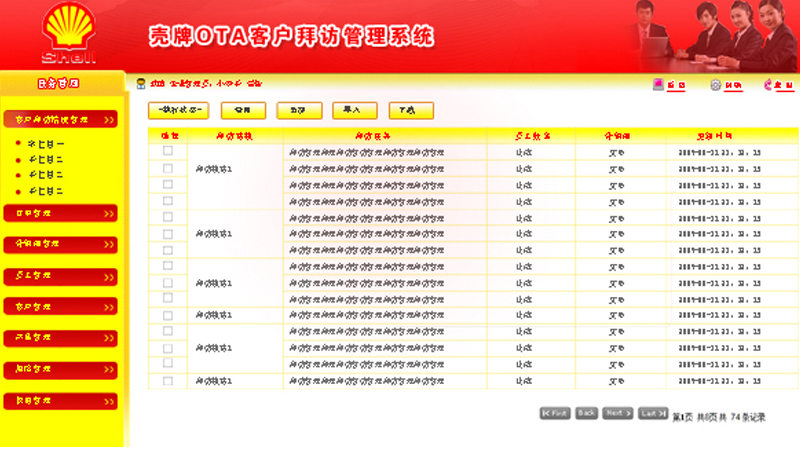Click the pink return-arrow logout icon
Image resolution: width=800 pixels, height=450 pixels.
[768, 85]
